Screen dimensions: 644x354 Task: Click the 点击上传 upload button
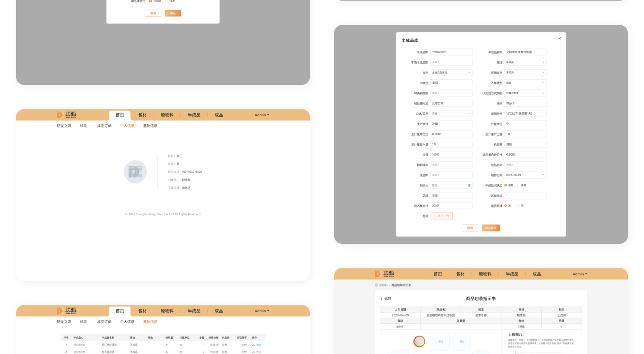tap(441, 216)
